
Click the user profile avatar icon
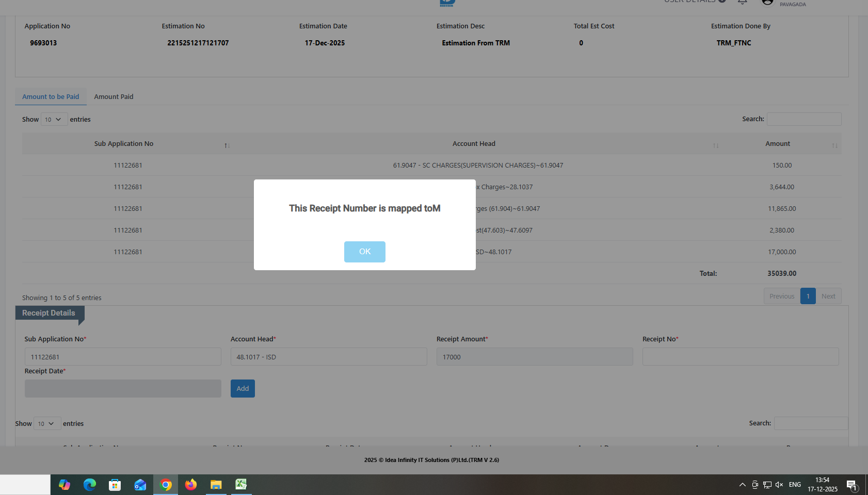767,2
